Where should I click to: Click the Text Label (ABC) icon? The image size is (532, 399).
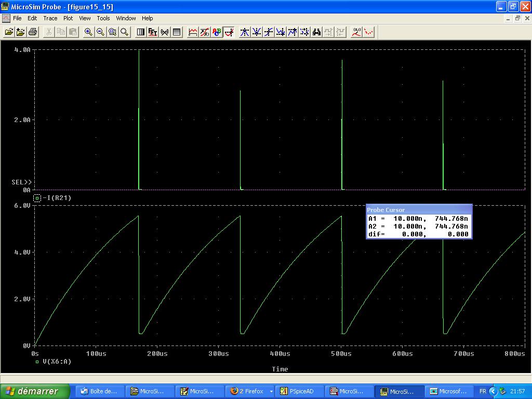pyautogui.click(x=217, y=32)
